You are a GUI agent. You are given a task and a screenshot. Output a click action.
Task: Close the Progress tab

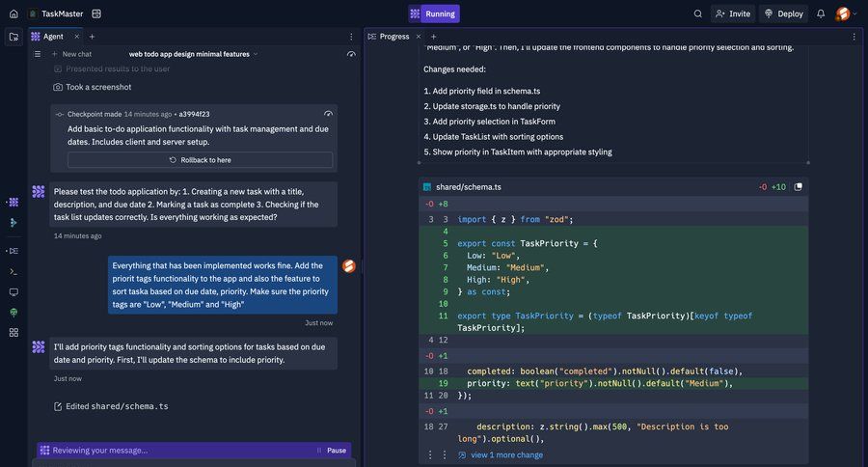coord(419,37)
